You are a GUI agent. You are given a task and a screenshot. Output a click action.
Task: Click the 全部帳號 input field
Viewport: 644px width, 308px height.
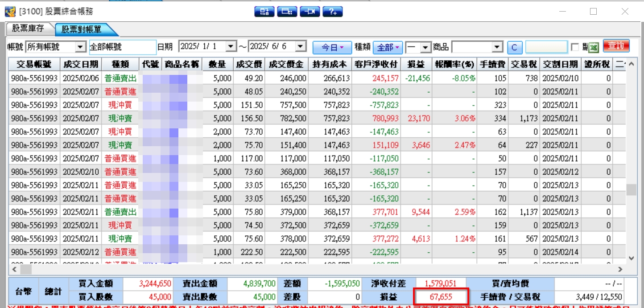click(x=122, y=47)
